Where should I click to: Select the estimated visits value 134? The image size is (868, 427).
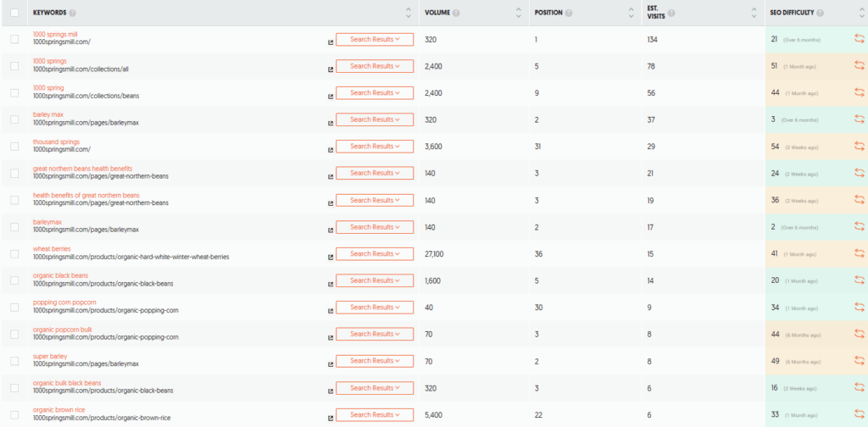652,40
